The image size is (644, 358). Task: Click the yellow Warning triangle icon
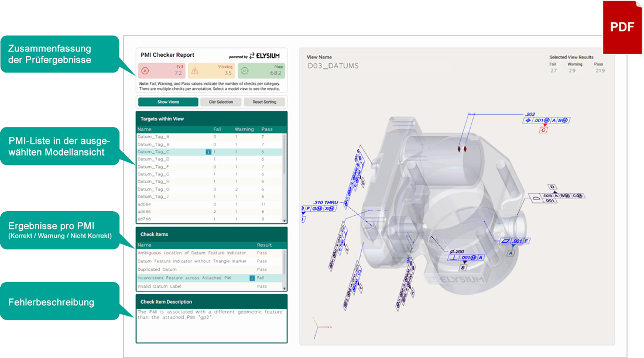tap(195, 71)
